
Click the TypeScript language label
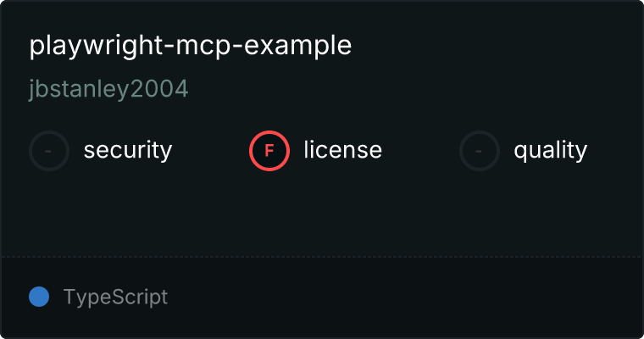(x=115, y=297)
